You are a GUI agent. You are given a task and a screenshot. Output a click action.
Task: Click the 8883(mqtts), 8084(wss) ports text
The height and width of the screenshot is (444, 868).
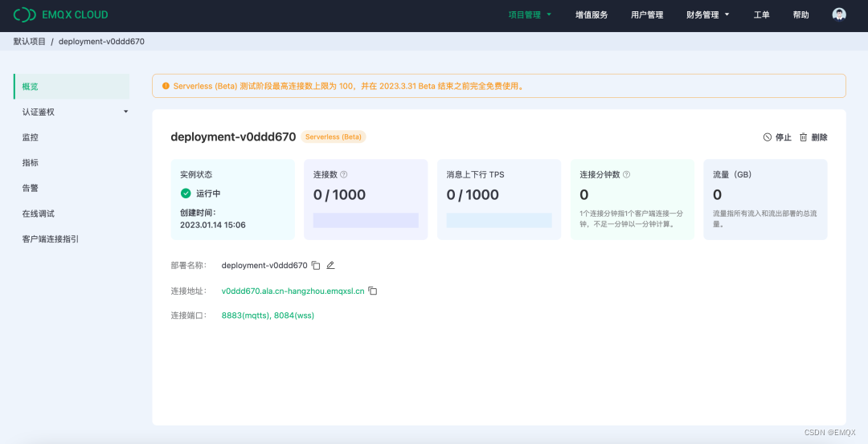pyautogui.click(x=268, y=316)
